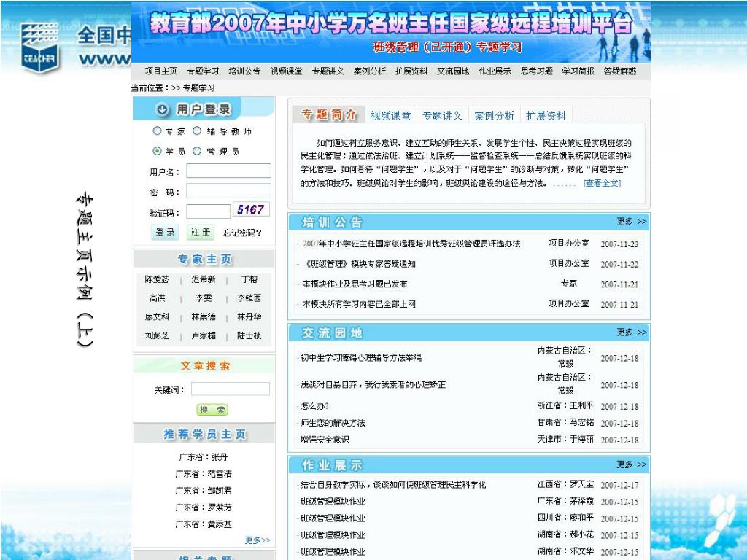Open 思考习题 in the navigation bar
This screenshot has width=747, height=560.
click(x=537, y=71)
